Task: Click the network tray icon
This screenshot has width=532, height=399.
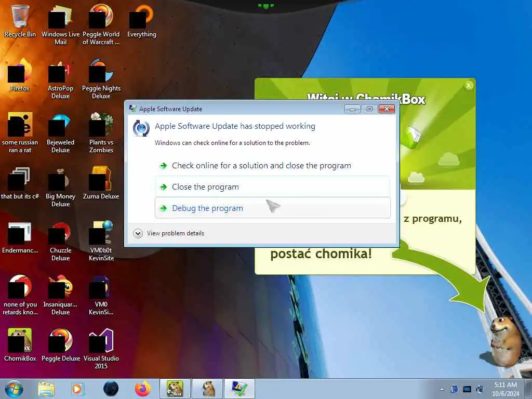Action: (x=467, y=389)
